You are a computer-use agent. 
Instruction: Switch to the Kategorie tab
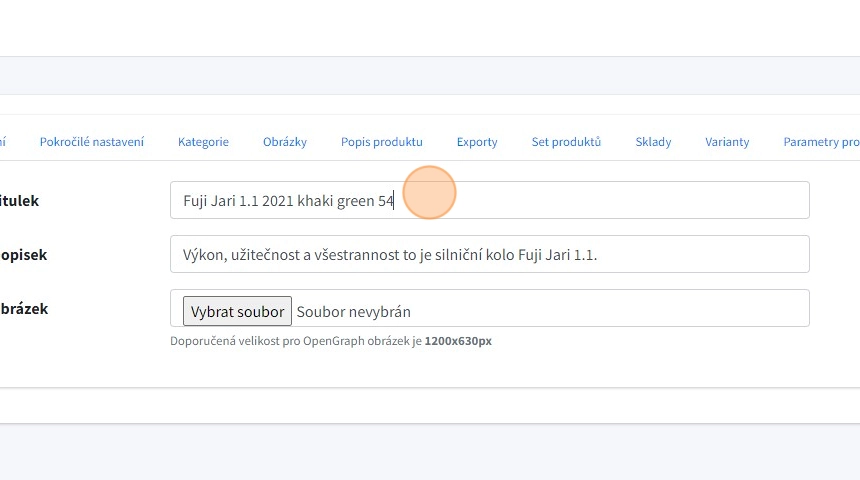203,142
